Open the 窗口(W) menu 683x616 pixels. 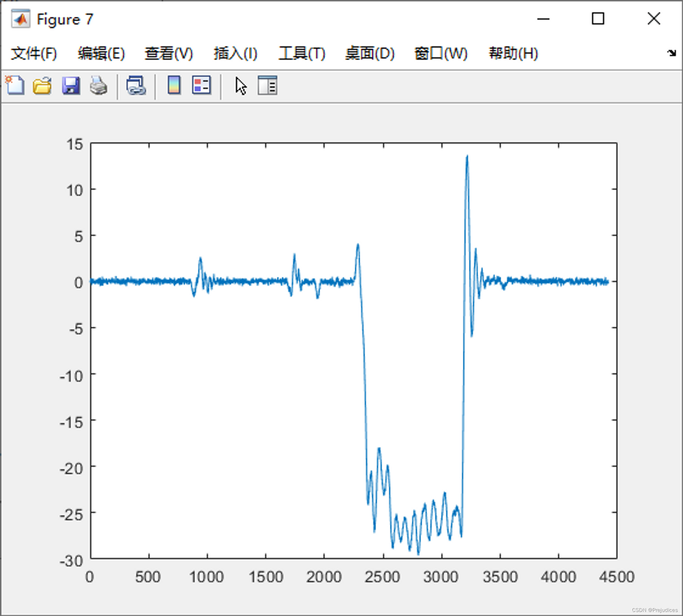pos(441,54)
